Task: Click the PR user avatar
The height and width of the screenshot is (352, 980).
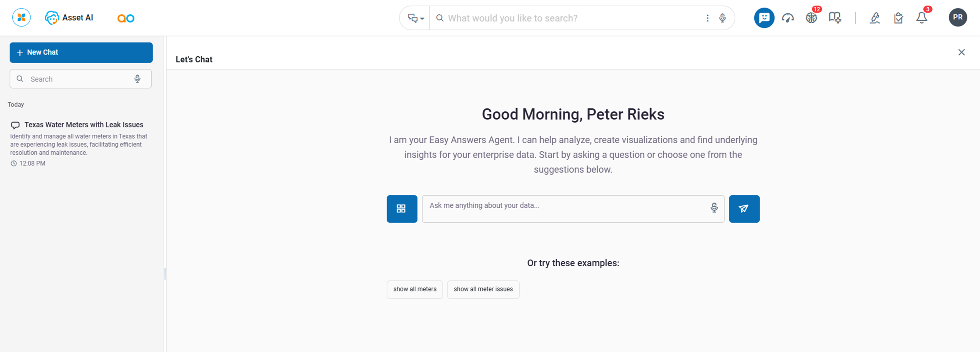Action: pos(957,18)
